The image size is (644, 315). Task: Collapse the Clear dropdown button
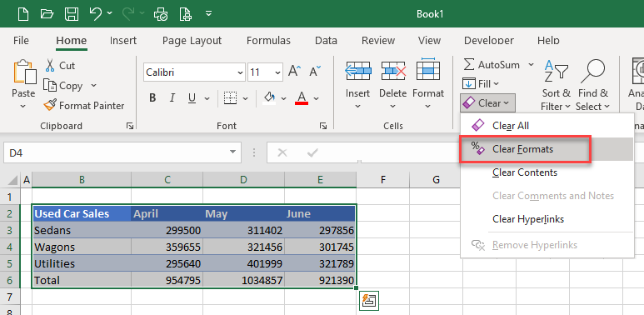point(487,103)
